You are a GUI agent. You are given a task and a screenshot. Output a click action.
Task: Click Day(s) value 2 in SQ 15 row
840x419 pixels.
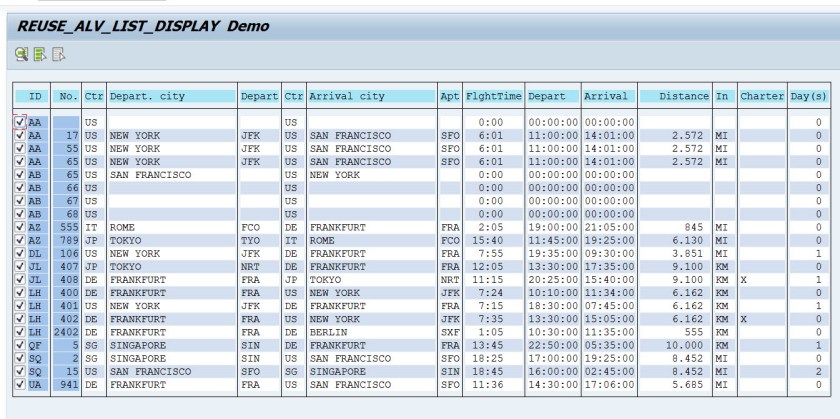(x=819, y=372)
